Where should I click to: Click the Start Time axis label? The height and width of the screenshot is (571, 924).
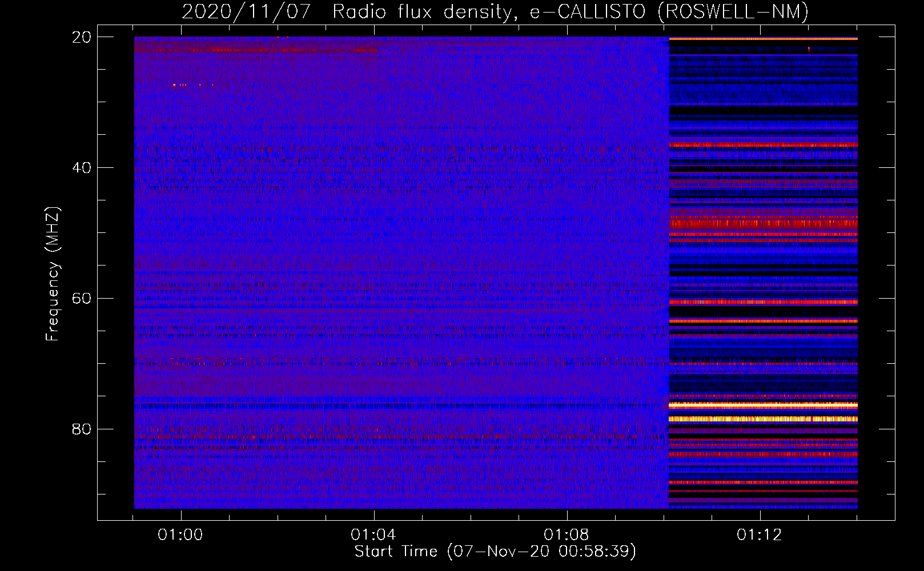(495, 552)
